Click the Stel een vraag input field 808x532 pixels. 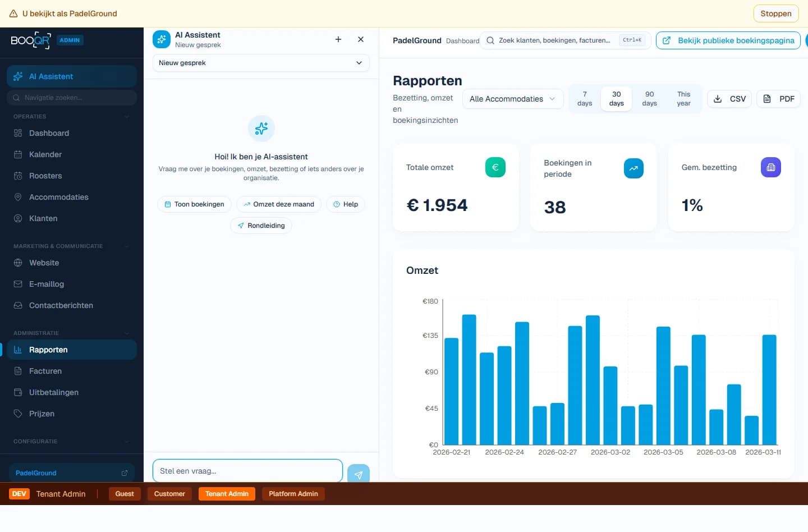click(x=247, y=471)
